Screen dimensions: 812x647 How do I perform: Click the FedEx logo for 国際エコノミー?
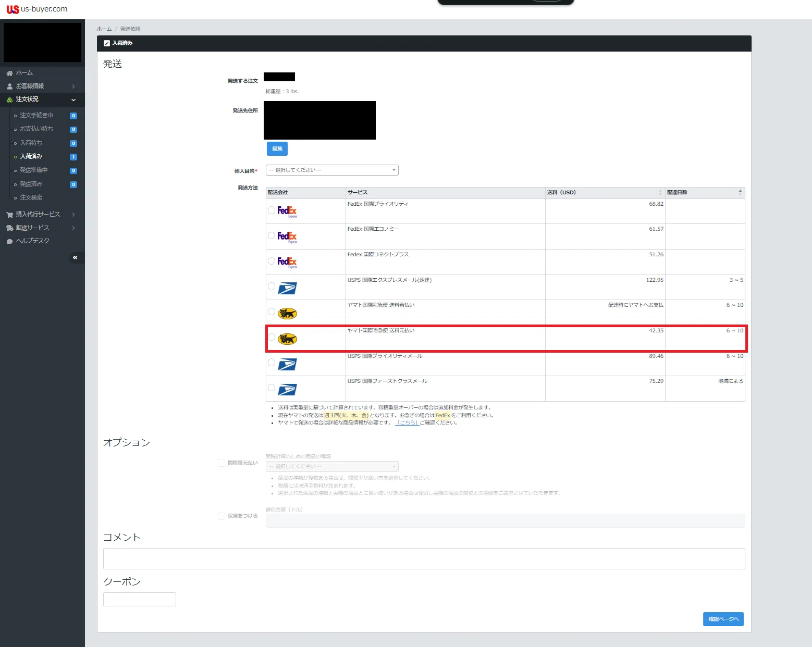click(287, 237)
